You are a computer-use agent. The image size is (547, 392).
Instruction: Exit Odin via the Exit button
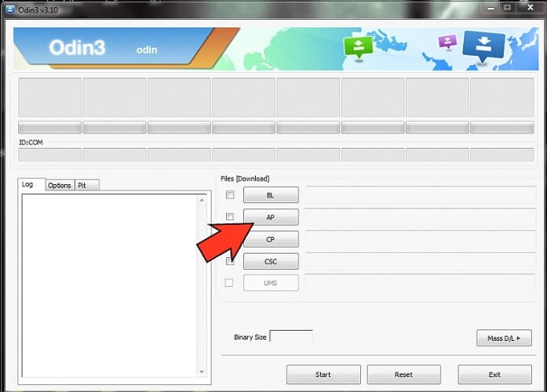(x=494, y=375)
